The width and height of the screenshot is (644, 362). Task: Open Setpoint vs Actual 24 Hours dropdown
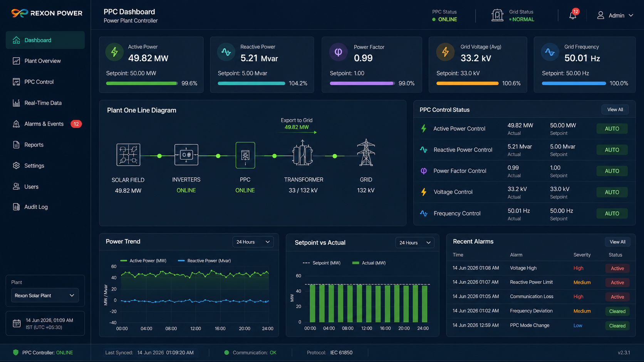coord(415,243)
